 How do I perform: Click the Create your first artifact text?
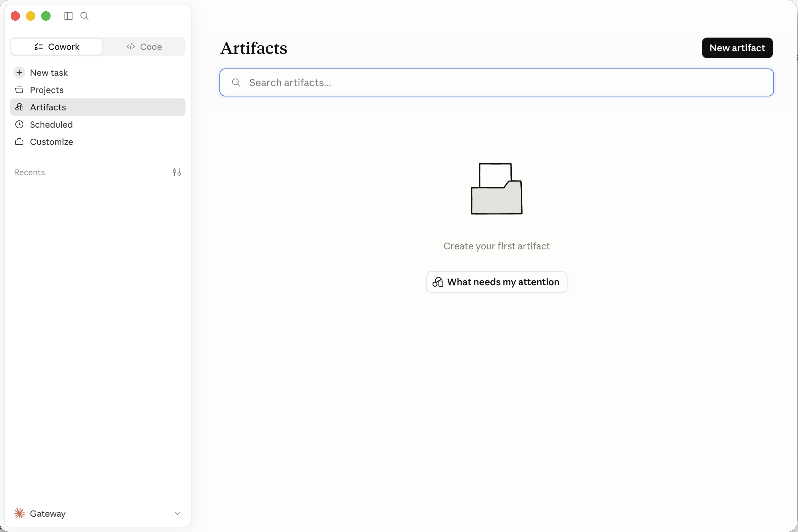496,246
